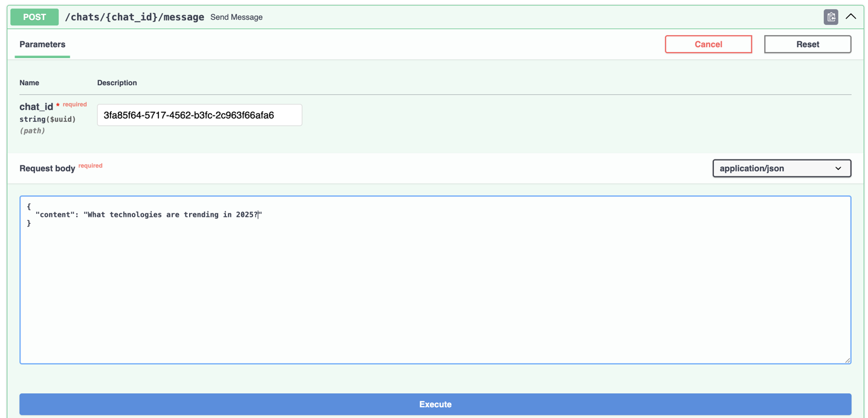Click inside the request body JSON textarea
Image resolution: width=868 pixels, height=418 pixels.
(435, 280)
